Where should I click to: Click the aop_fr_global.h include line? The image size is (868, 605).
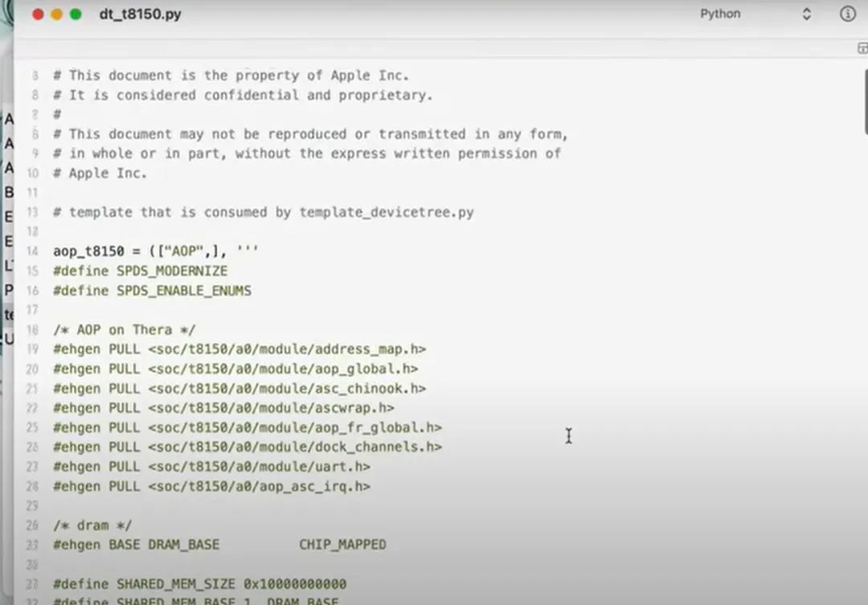(248, 427)
